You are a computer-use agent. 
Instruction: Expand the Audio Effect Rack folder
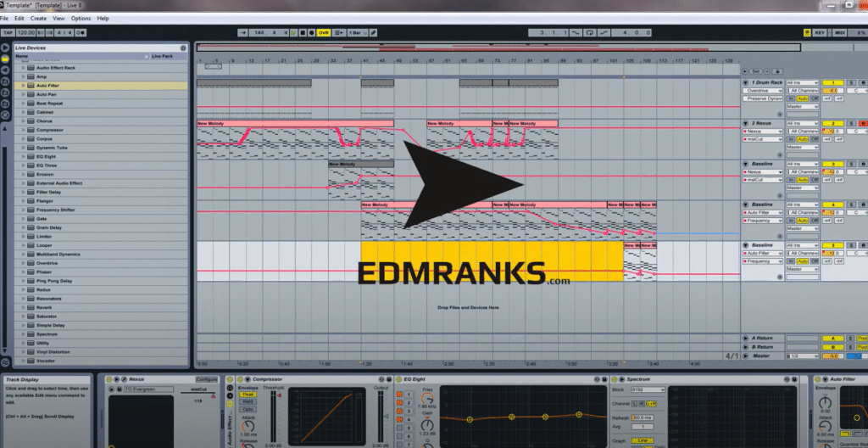pyautogui.click(x=24, y=68)
